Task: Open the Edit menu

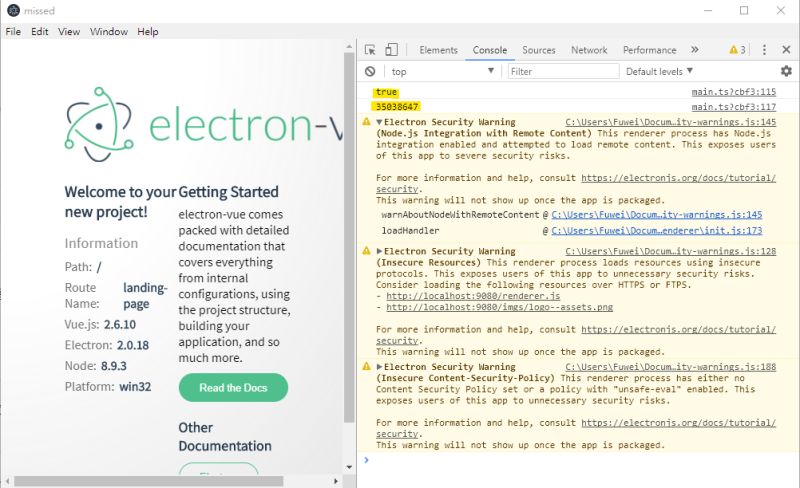Action: click(39, 32)
